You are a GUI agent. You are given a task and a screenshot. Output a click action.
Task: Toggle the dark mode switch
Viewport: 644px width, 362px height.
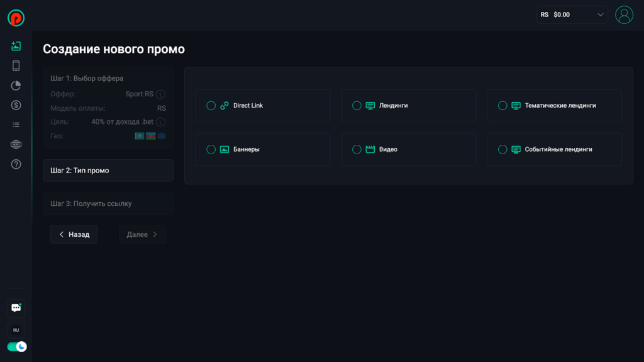point(17,347)
